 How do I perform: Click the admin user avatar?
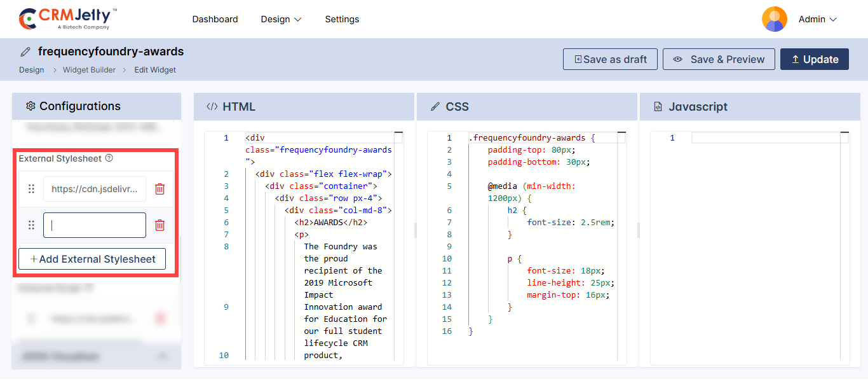[x=774, y=19]
